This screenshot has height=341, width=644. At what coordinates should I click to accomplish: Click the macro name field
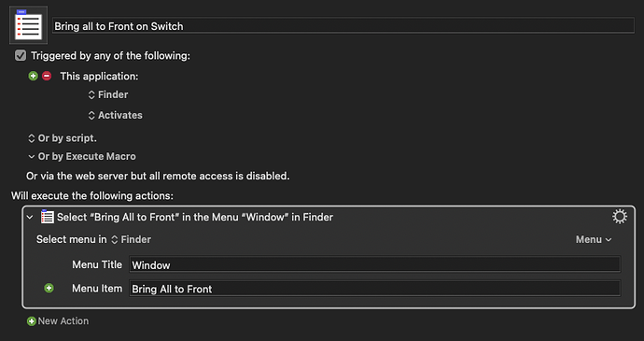tap(343, 26)
